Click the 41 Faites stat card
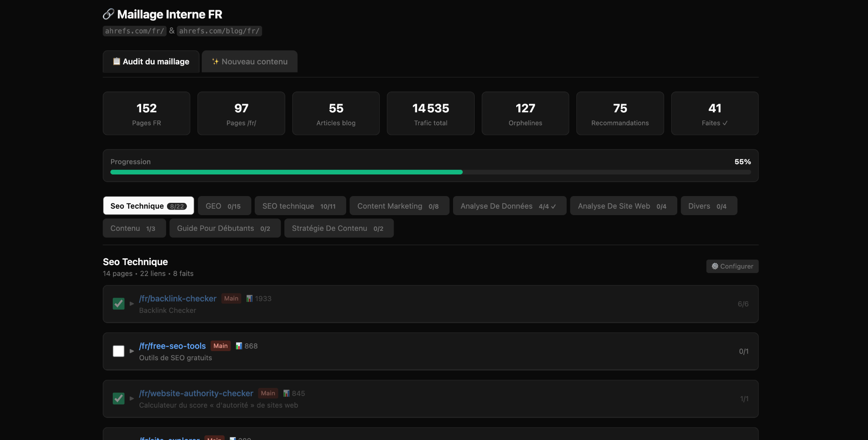 click(x=715, y=113)
